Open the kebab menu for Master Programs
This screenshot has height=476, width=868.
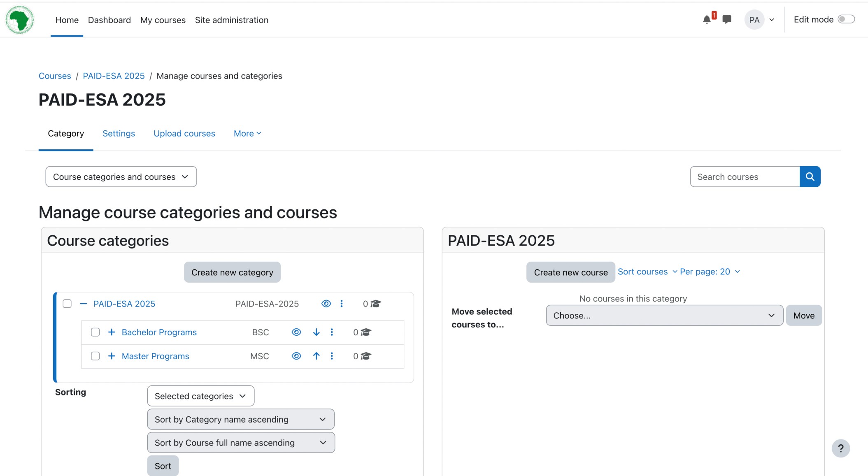(332, 356)
